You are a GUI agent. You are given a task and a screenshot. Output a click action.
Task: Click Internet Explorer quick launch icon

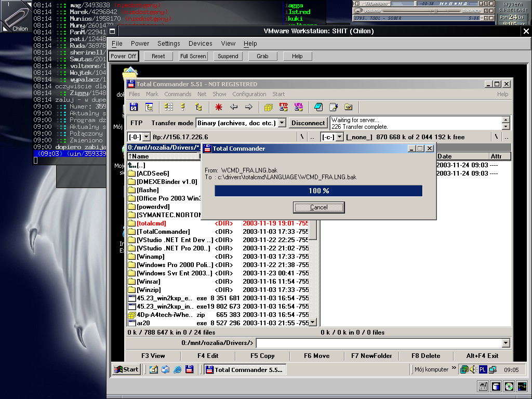pos(178,370)
